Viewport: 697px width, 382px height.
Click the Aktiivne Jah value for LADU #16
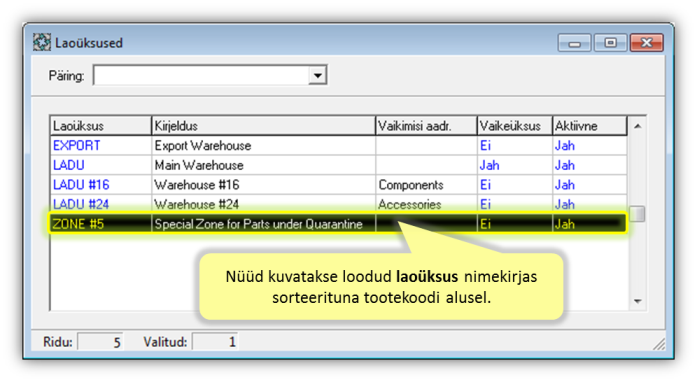[x=565, y=185]
